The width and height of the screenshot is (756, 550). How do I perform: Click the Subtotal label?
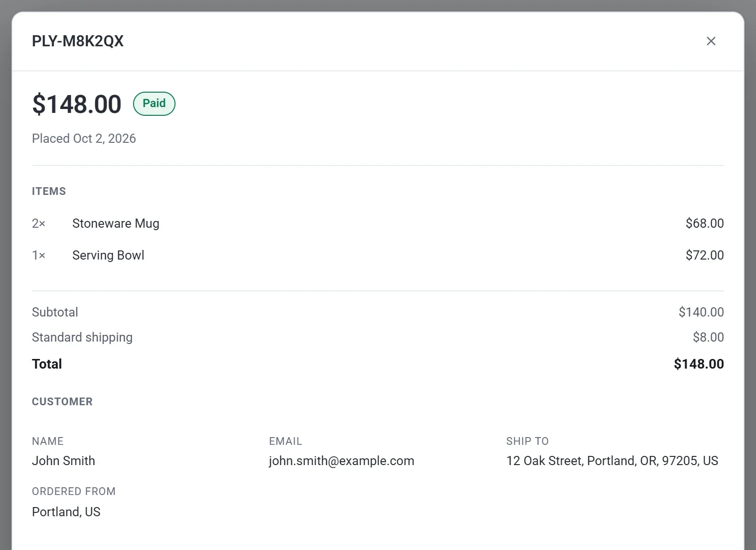[55, 312]
